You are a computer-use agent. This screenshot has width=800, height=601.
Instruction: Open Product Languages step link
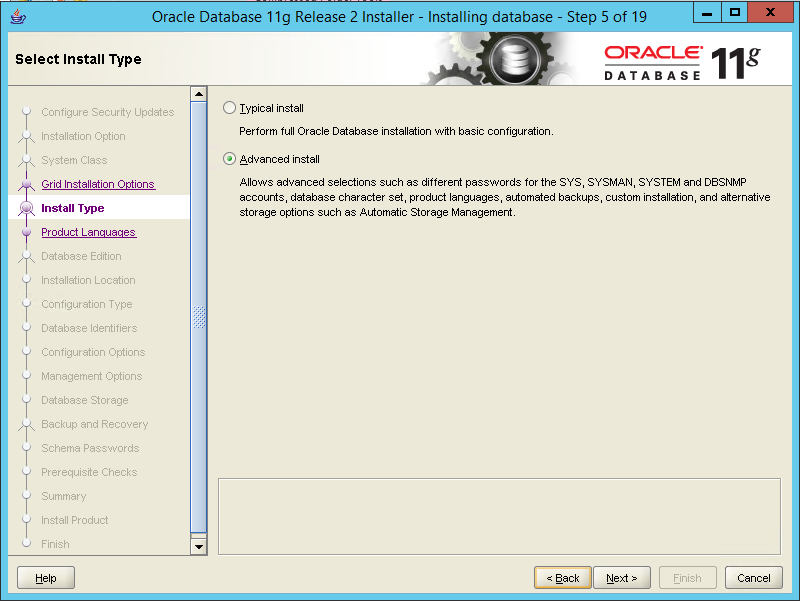(88, 232)
